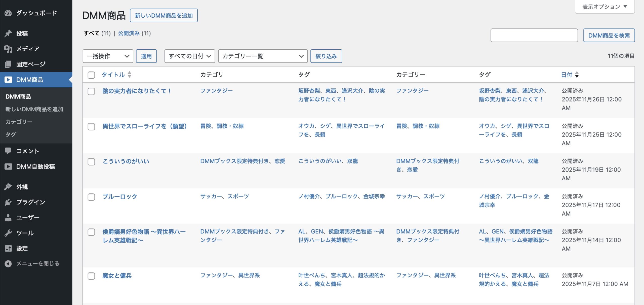Select the 外観 appearance brush icon
644x305 pixels.
click(x=8, y=186)
